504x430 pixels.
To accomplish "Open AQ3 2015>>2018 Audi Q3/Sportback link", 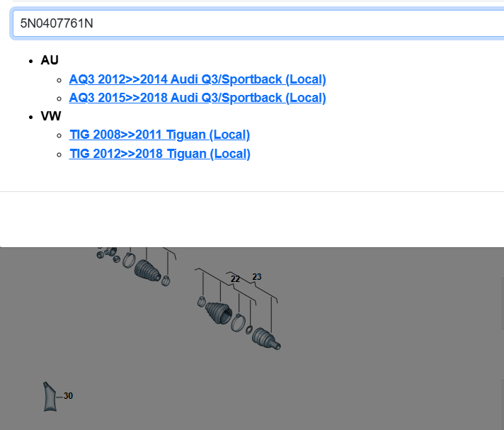I will click(x=197, y=98).
